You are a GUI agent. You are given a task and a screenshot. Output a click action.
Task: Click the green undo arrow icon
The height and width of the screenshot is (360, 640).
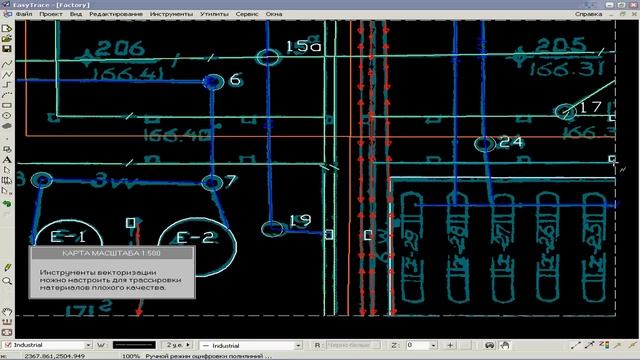[7, 203]
